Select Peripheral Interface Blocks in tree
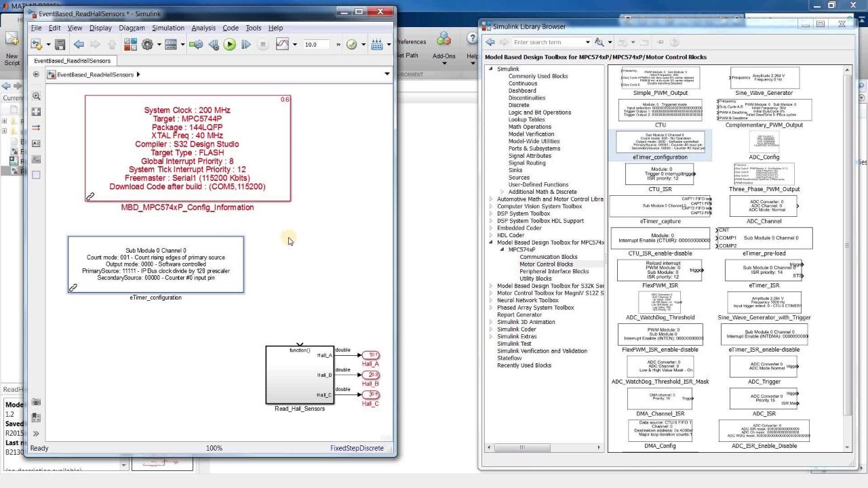The height and width of the screenshot is (488, 868). click(x=553, y=271)
